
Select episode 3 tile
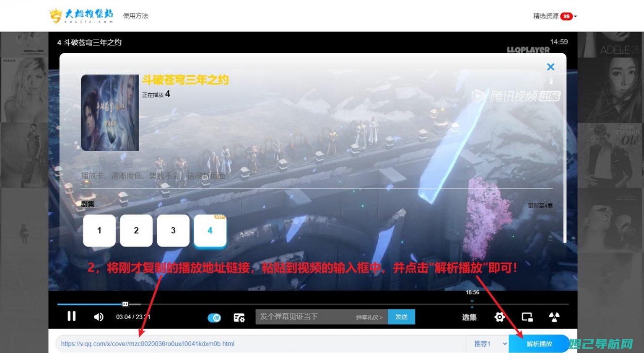point(173,230)
